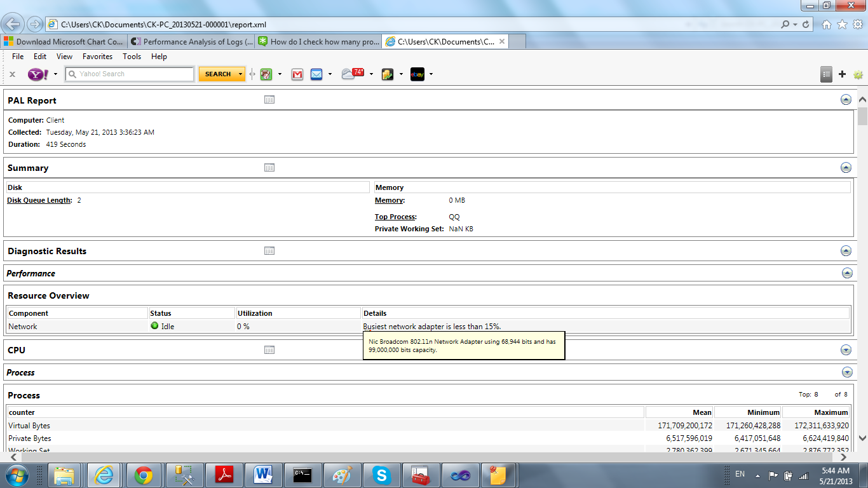Viewport: 868px width, 488px height.
Task: Add a new app with the plus icon
Action: pyautogui.click(x=841, y=74)
